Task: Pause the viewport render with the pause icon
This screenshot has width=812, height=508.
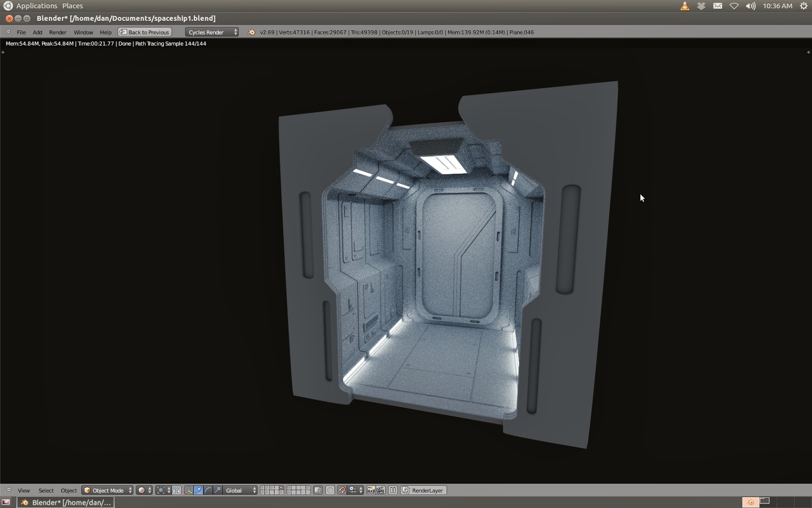Action: (x=393, y=490)
